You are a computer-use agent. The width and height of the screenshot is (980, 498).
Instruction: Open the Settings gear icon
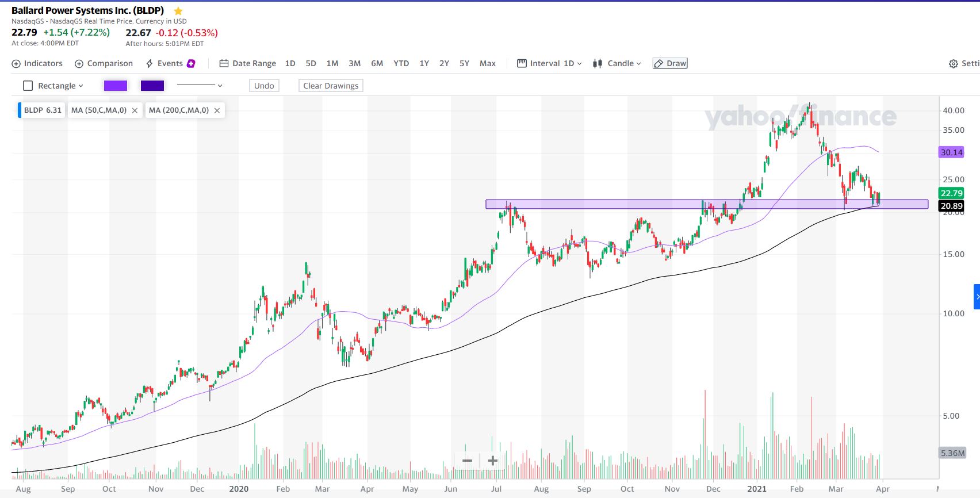pos(953,64)
